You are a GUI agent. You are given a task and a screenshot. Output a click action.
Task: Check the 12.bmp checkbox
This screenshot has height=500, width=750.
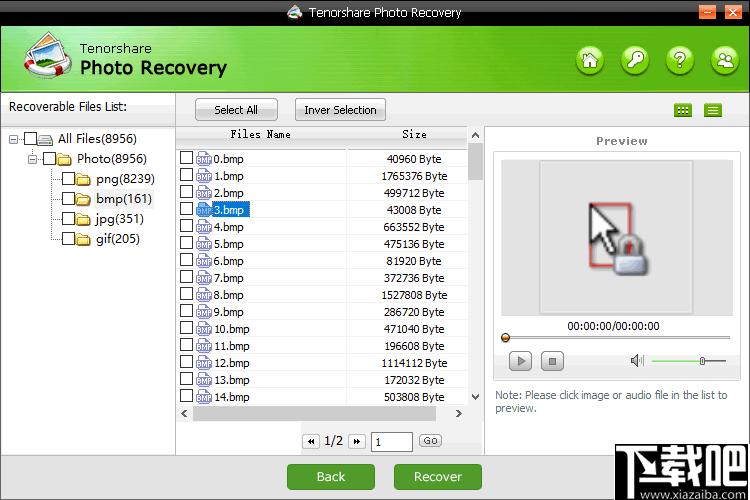click(187, 362)
